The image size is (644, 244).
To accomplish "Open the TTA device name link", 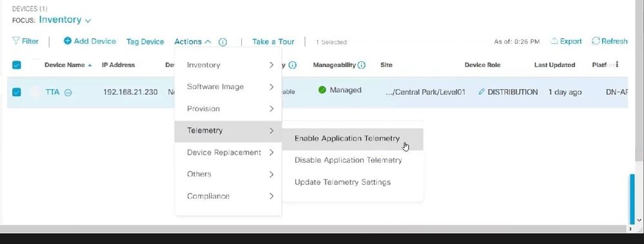I will pos(53,92).
